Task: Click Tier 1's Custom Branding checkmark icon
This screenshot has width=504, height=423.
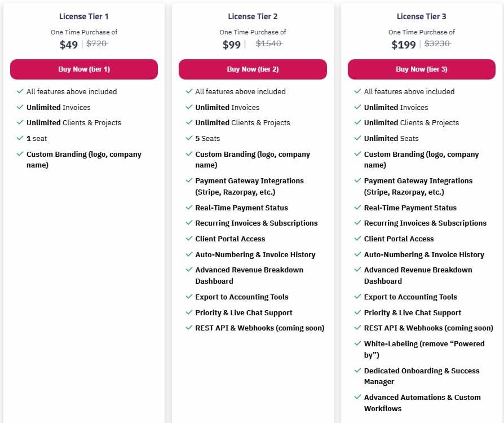Action: pyautogui.click(x=20, y=154)
